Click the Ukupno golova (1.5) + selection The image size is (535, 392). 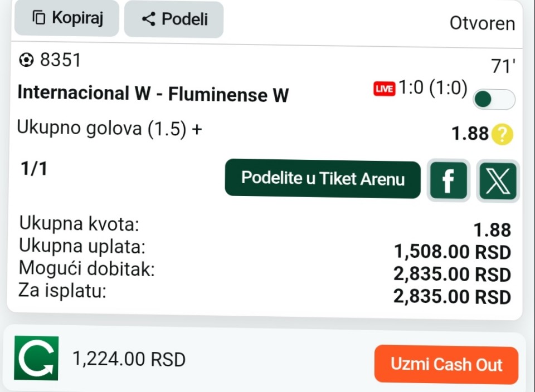(x=110, y=128)
